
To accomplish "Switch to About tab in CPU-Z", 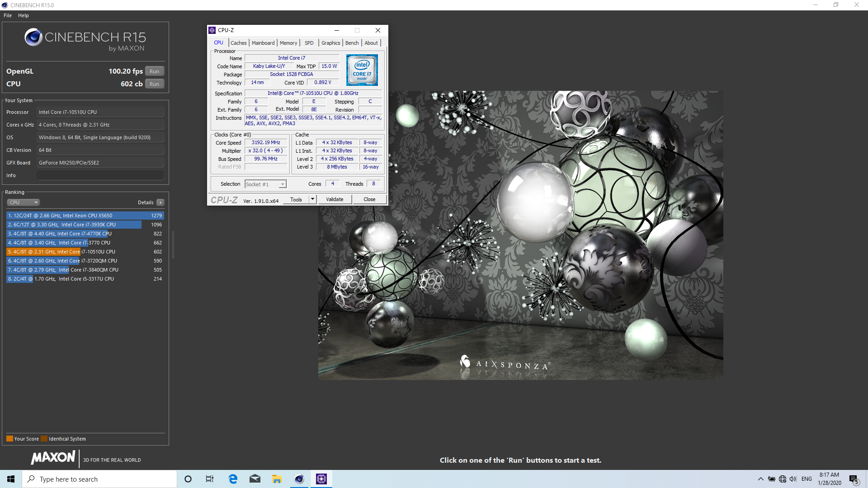I will click(x=371, y=43).
